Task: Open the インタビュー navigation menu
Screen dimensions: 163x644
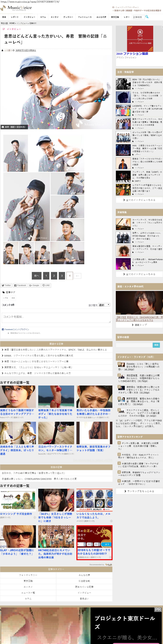Action: (x=29, y=17)
